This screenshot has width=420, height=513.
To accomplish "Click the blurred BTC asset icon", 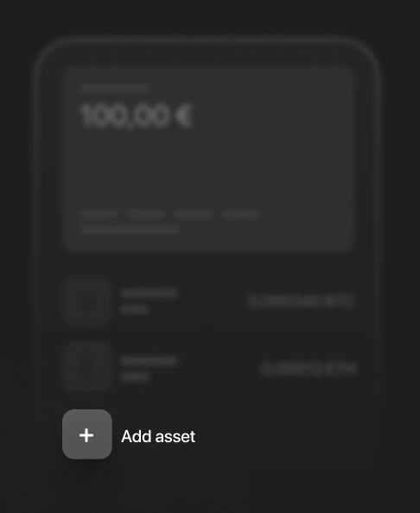I will point(87,301).
